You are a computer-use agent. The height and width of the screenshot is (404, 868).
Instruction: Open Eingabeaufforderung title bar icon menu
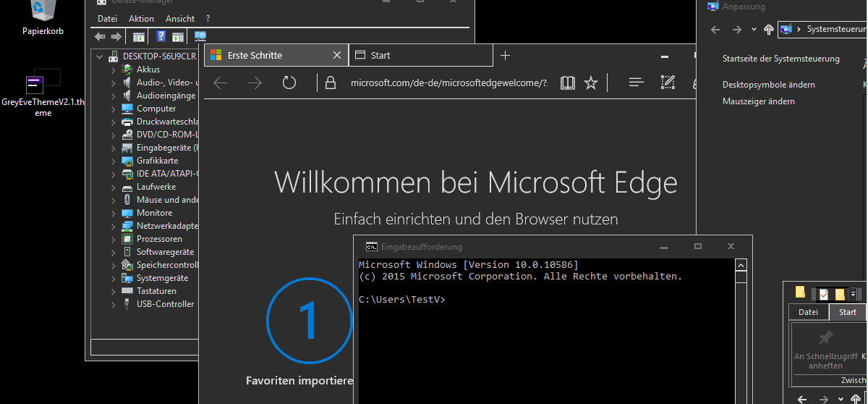click(x=371, y=247)
